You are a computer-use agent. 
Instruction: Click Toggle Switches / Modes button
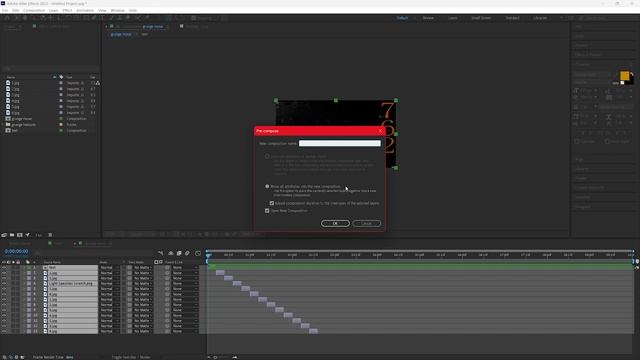coord(131,357)
